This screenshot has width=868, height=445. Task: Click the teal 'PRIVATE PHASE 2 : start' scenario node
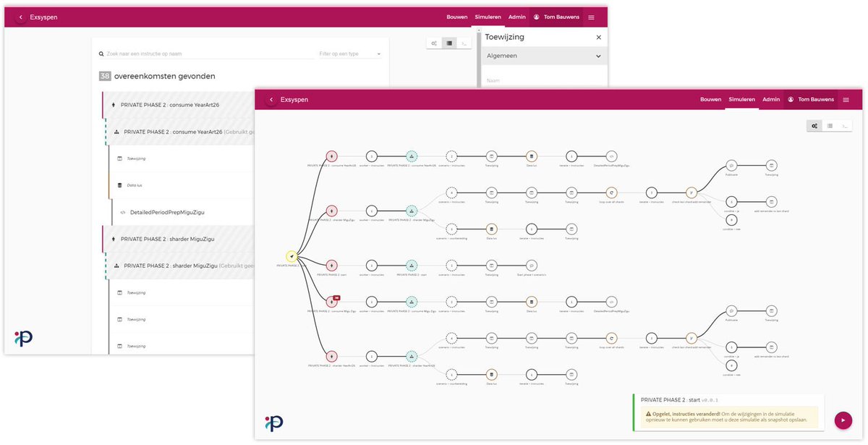[412, 266]
